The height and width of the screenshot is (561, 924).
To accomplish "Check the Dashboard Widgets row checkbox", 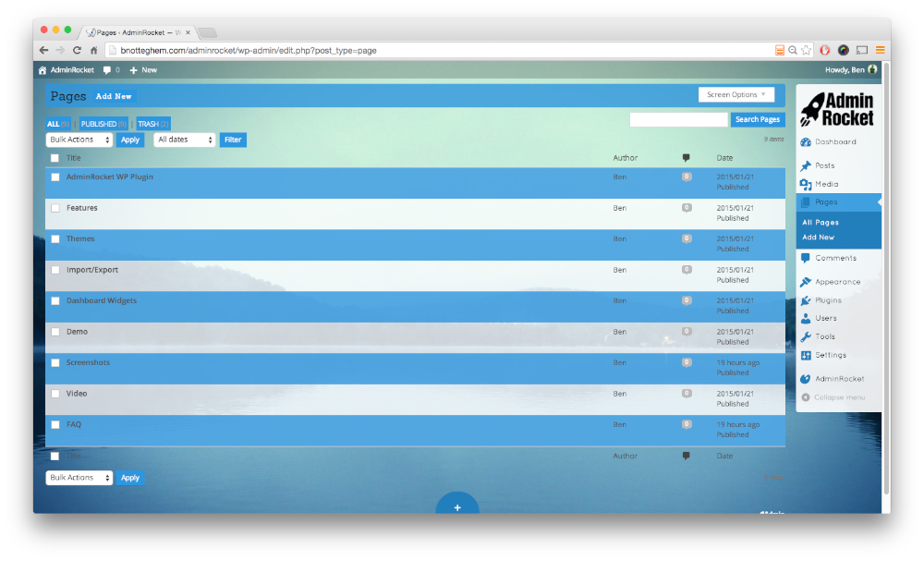I will pos(55,300).
